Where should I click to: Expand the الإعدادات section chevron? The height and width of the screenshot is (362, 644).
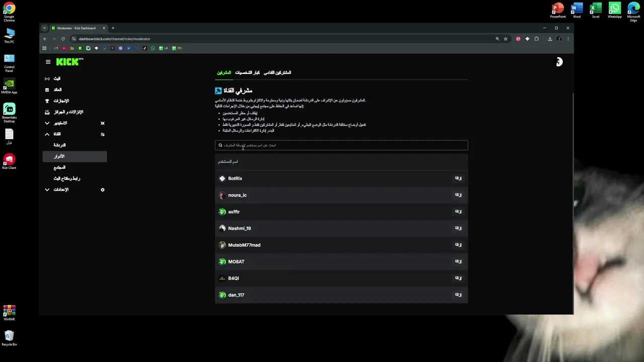(47, 190)
